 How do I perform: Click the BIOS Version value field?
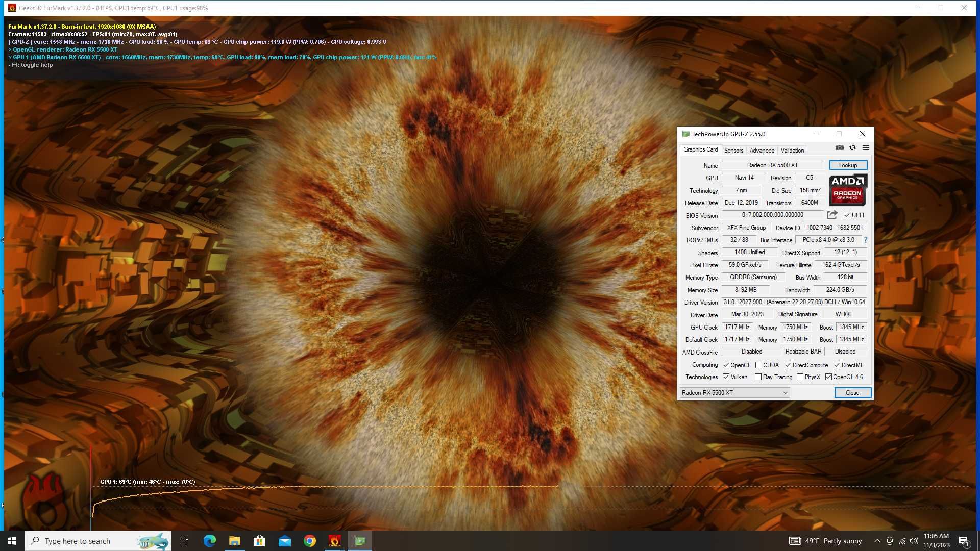click(x=772, y=215)
